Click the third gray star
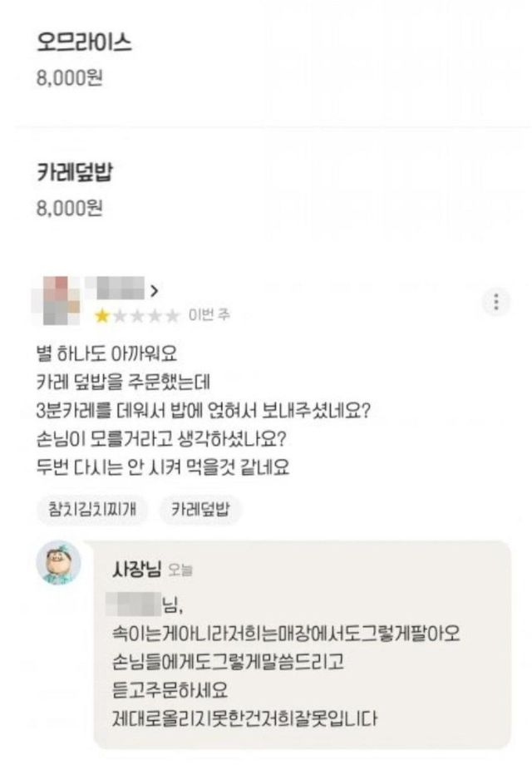The height and width of the screenshot is (770, 532). (137, 315)
